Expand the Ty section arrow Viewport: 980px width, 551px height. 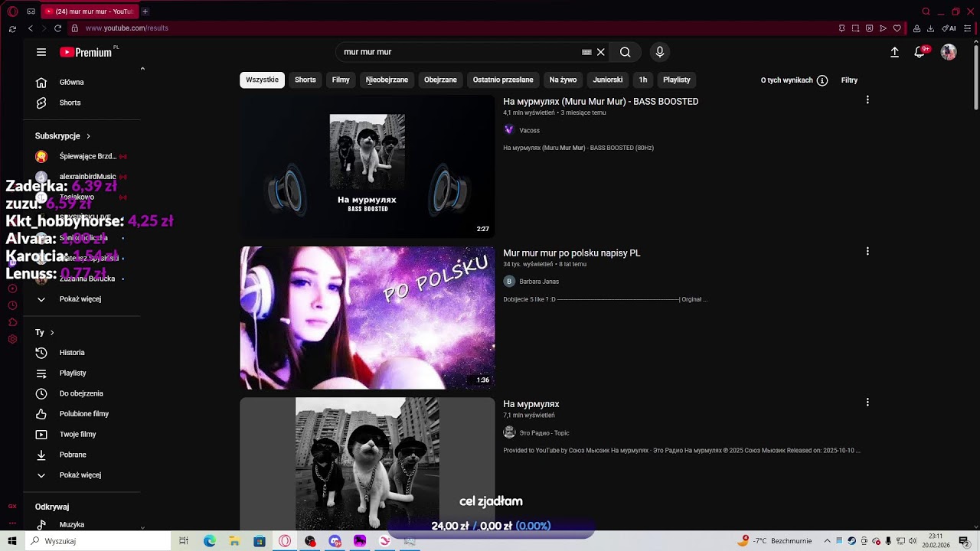click(x=52, y=333)
